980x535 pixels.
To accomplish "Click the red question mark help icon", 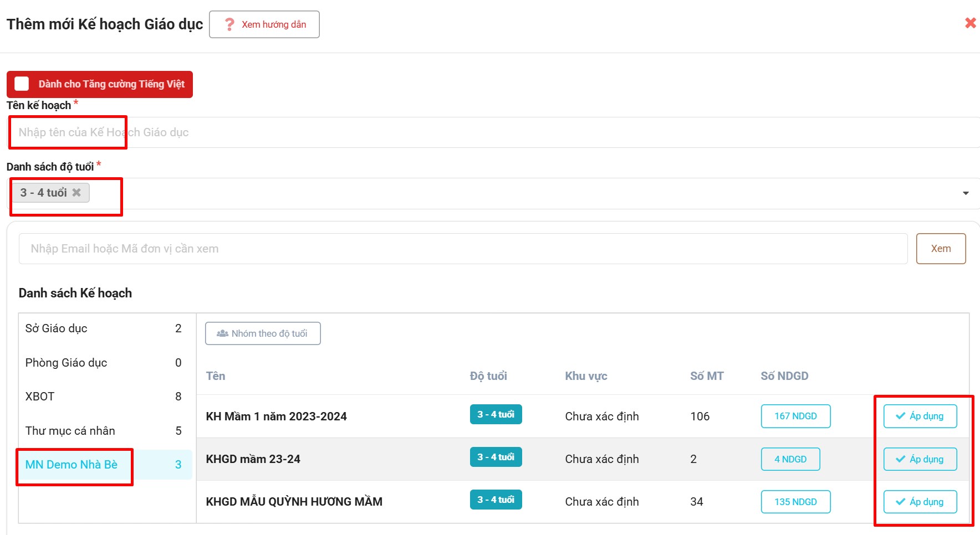I will point(229,24).
